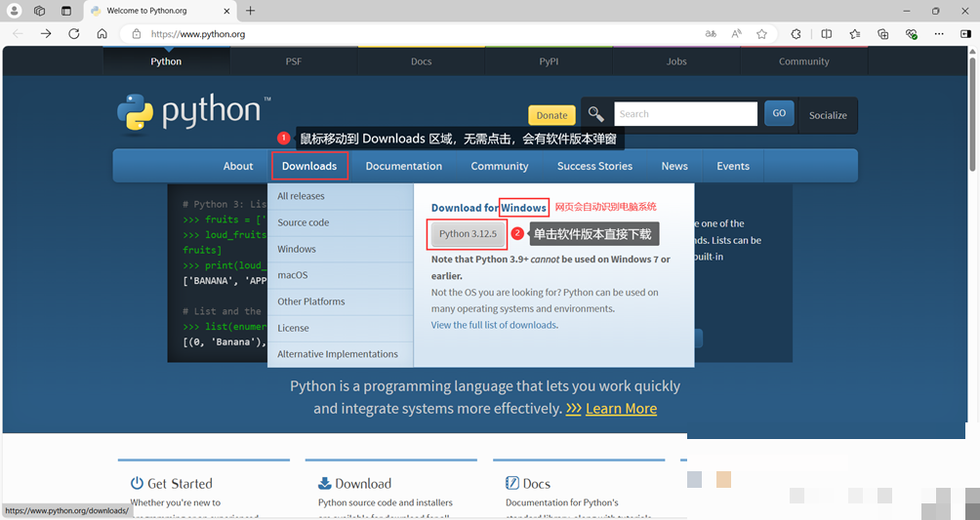The width and height of the screenshot is (980, 520).
Task: Choose Other Platforms from Downloads menu
Action: tap(341, 301)
